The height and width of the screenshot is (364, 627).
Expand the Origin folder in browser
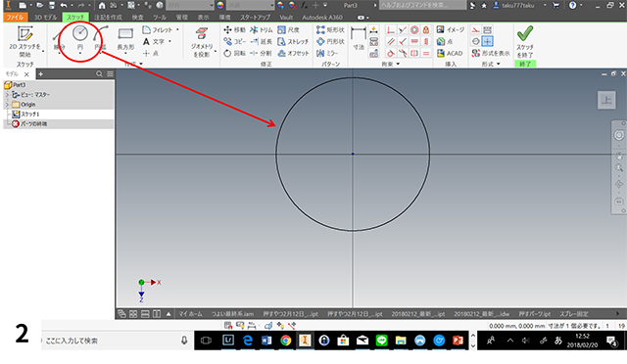pyautogui.click(x=7, y=105)
